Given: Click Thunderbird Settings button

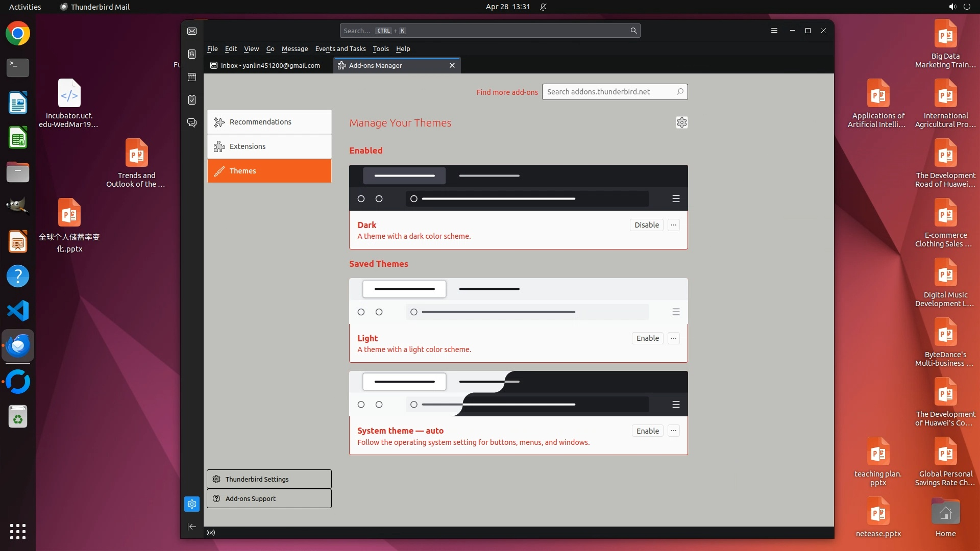Looking at the screenshot, I should (269, 479).
